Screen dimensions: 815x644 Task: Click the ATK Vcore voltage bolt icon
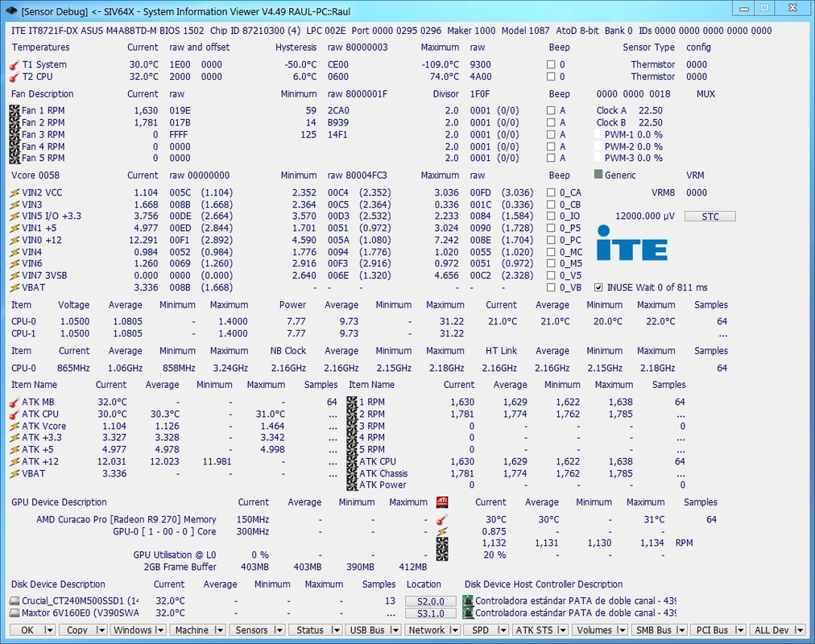[14, 427]
